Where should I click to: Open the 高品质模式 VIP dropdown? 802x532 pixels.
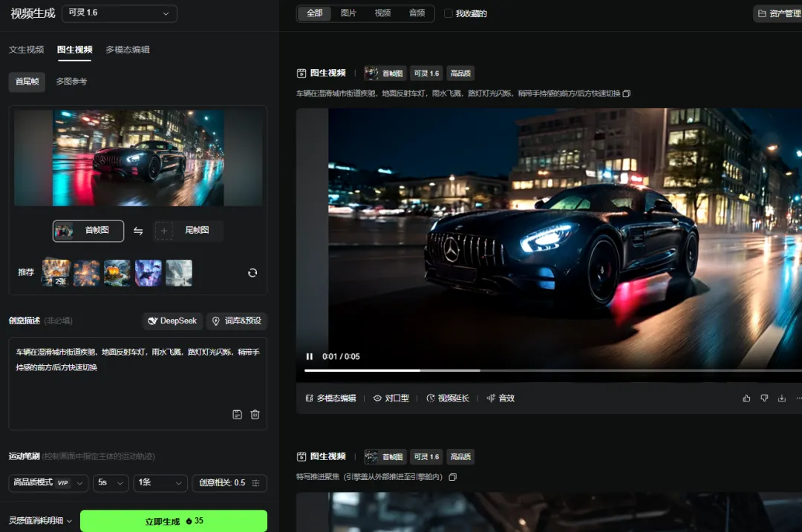coord(48,482)
